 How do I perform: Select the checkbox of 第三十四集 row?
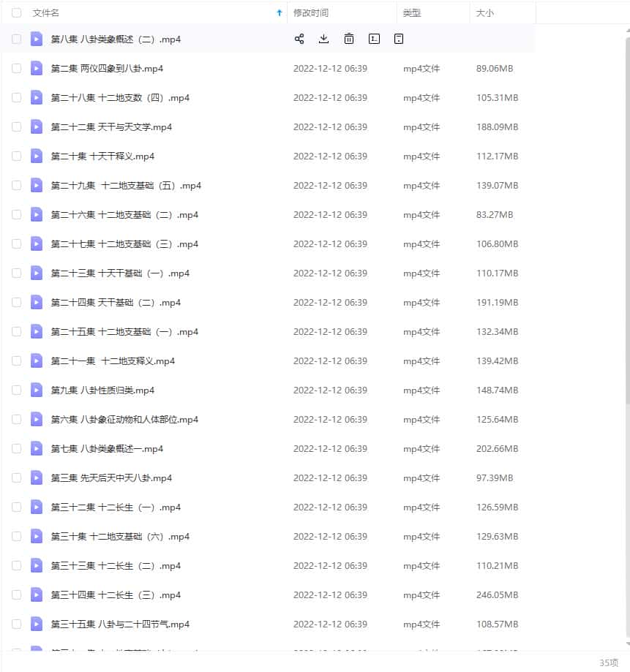point(16,594)
